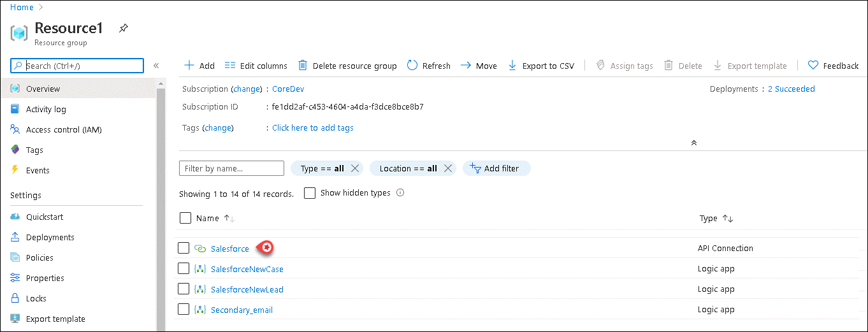Image resolution: width=868 pixels, height=332 pixels.
Task: Pin the Resource1 resource group
Action: pos(124,29)
